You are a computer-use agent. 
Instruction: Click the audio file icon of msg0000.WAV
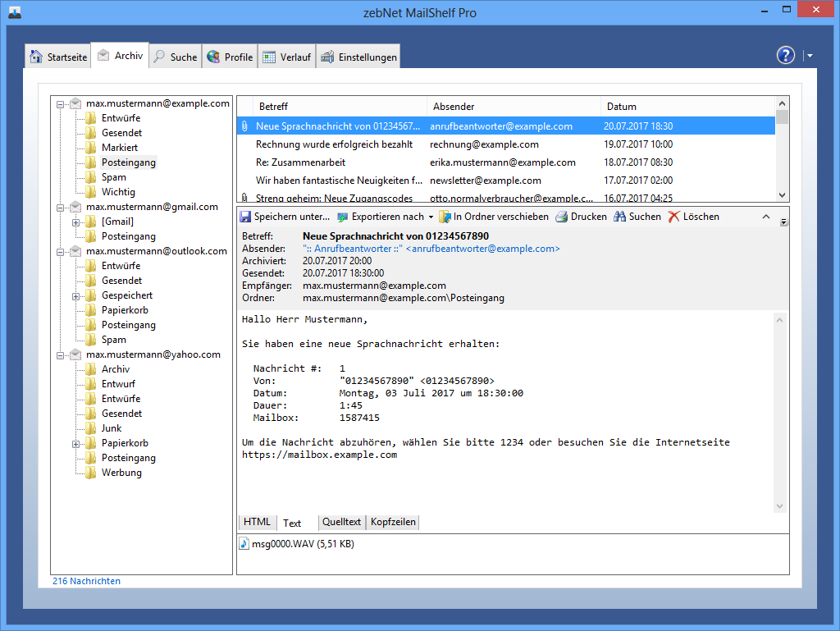click(244, 544)
